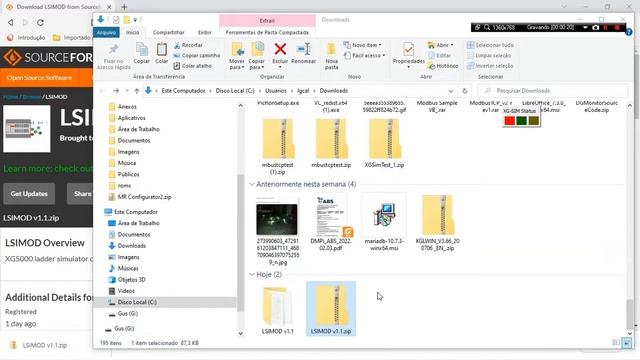Click the Explorer back navigation arrow
Image resolution: width=640 pixels, height=360 pixels.
click(102, 91)
